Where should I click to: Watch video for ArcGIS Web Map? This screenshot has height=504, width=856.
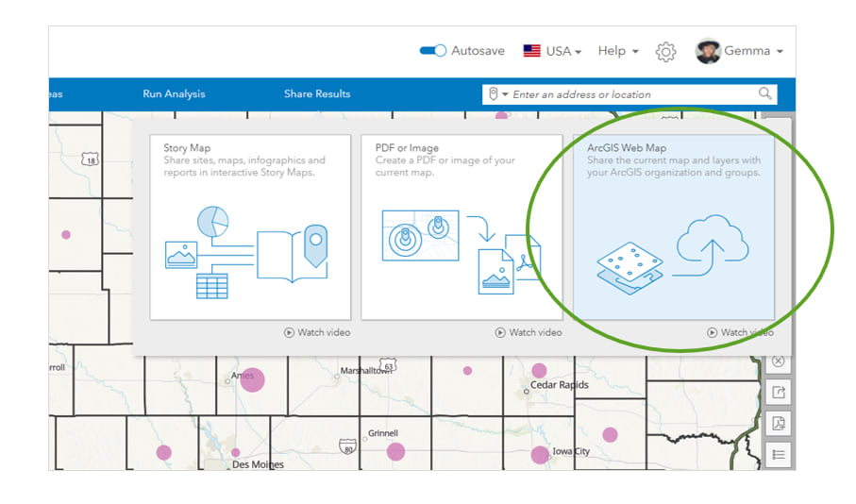[740, 332]
